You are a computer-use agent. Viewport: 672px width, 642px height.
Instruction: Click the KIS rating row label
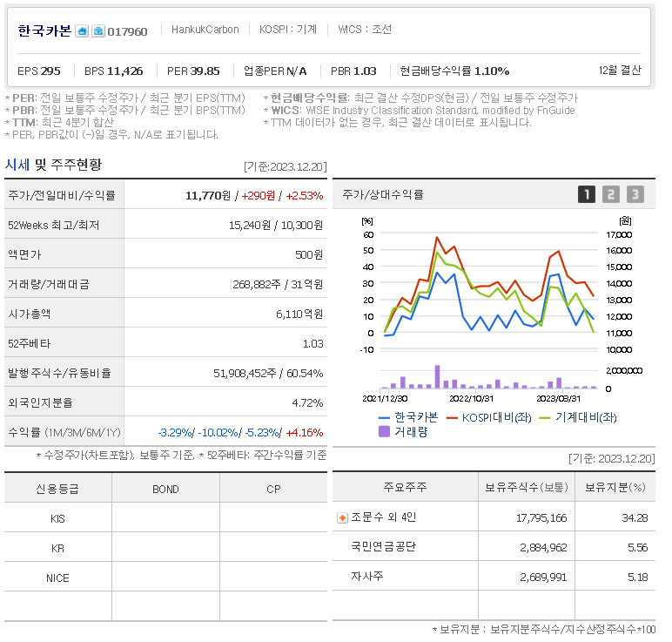(x=57, y=519)
